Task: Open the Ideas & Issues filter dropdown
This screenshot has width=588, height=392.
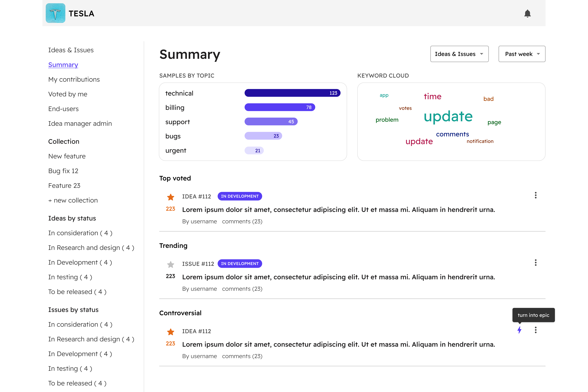Action: (459, 54)
